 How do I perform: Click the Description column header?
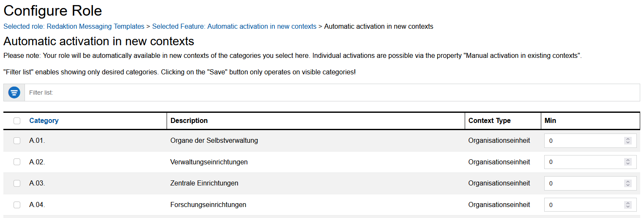click(189, 121)
